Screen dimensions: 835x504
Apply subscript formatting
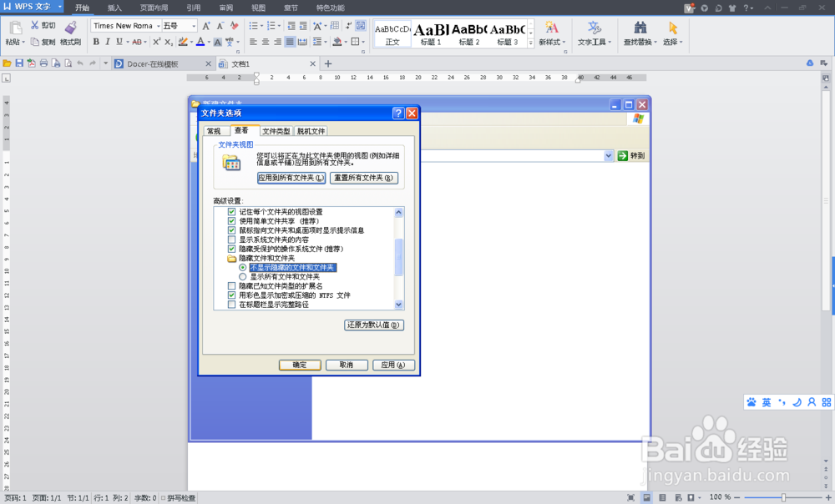(x=169, y=42)
